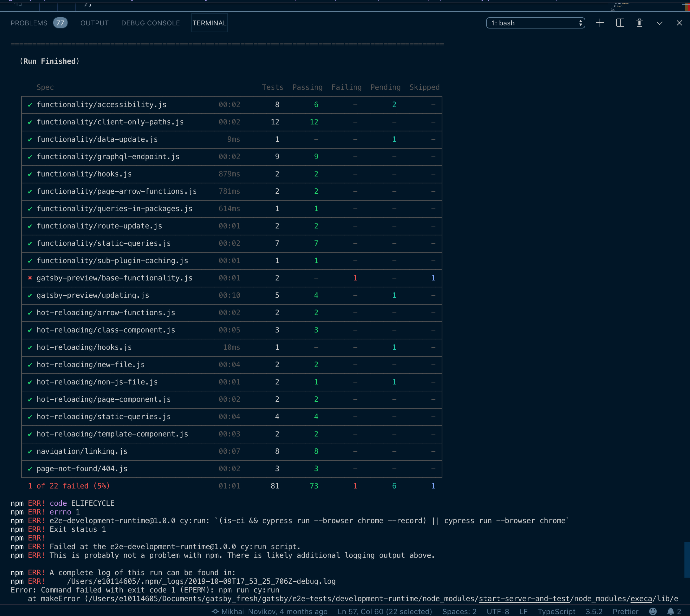The image size is (690, 616).
Task: Maximize panel using the chevron icon
Action: click(659, 23)
